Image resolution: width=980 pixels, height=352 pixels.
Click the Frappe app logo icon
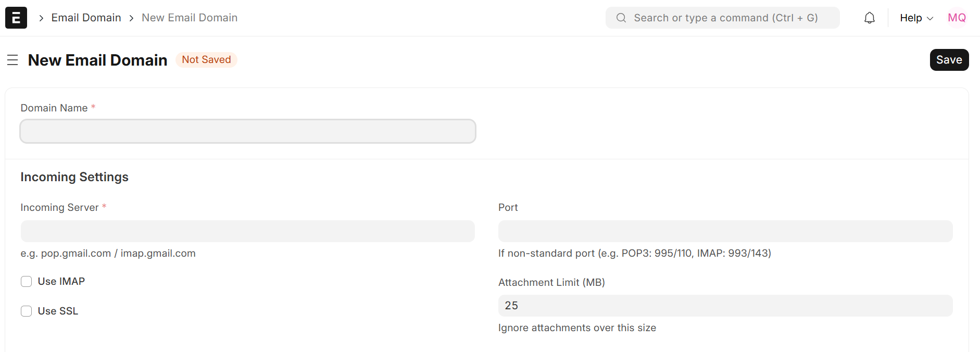pyautogui.click(x=16, y=17)
